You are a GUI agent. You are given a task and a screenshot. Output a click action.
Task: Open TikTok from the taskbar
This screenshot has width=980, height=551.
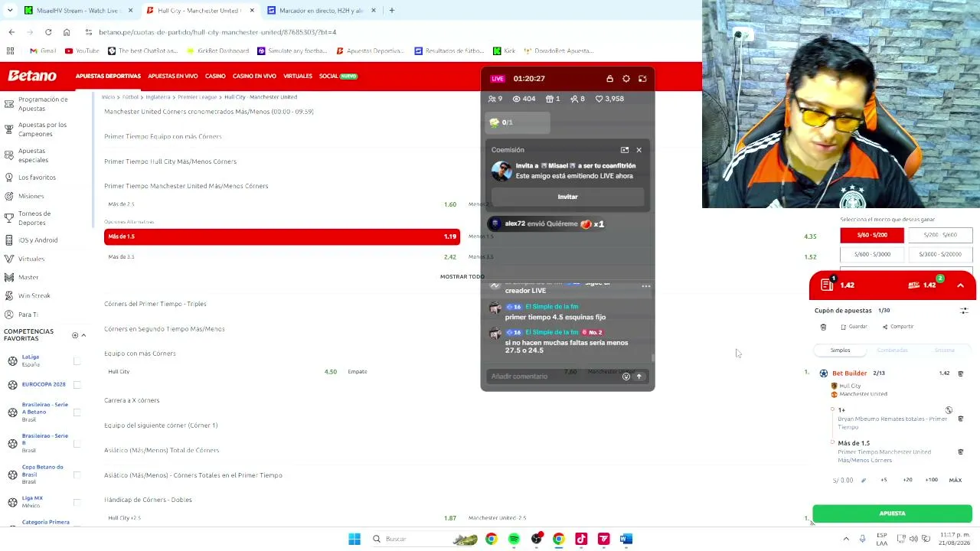[581, 539]
